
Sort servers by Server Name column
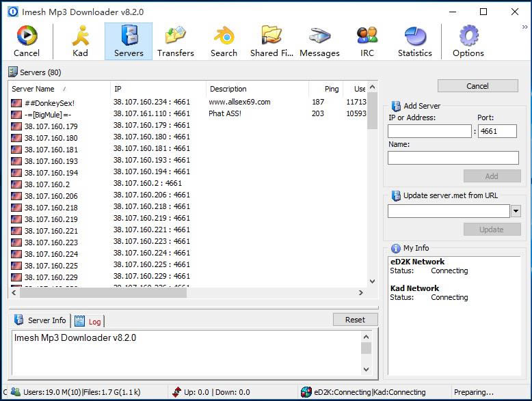(x=59, y=89)
